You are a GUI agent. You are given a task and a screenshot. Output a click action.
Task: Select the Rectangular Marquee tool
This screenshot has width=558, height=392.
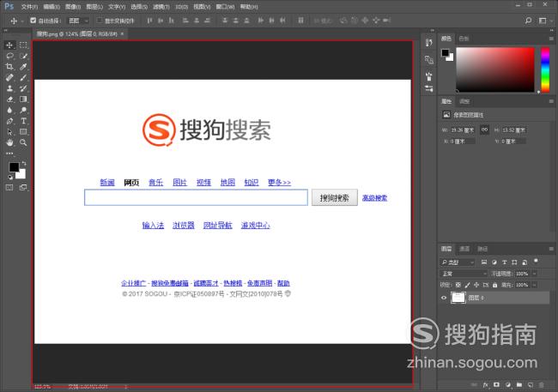point(23,45)
